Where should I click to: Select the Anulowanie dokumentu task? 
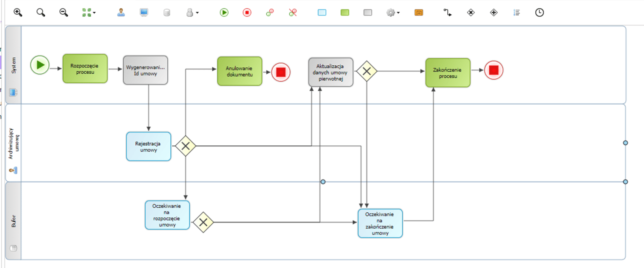239,71
